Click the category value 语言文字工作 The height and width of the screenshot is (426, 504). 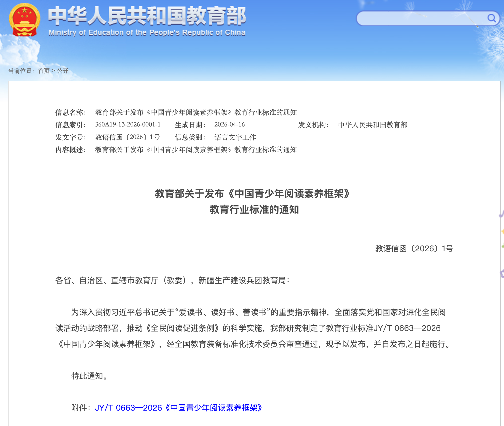[235, 137]
